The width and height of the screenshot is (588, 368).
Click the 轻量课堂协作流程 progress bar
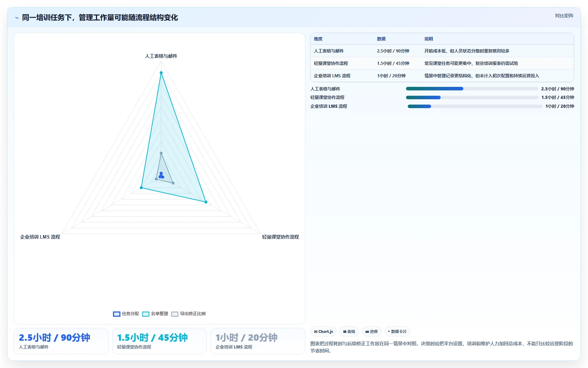click(472, 97)
